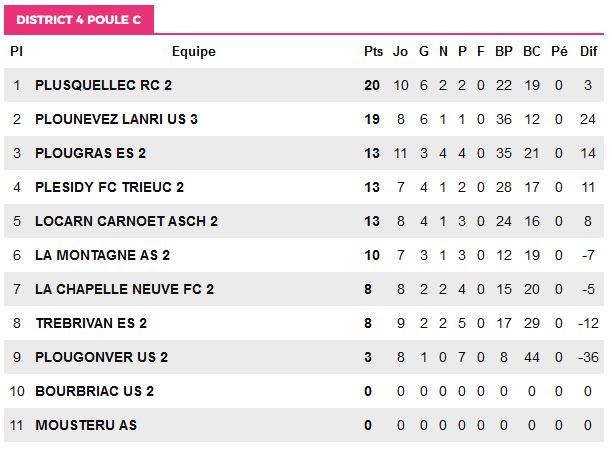
Task: Select LA CHAPELLE NEUVE FC 2
Action: (125, 289)
